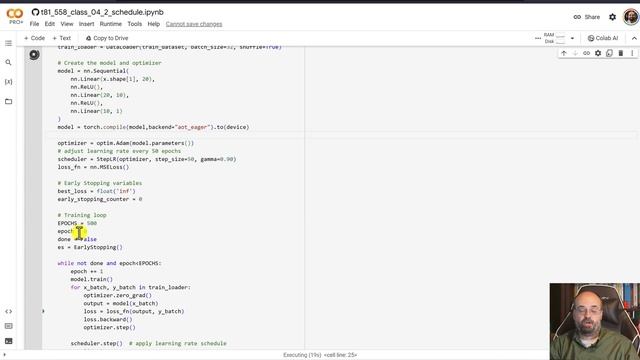Stop the executing cell via run button
The image size is (640, 360).
pos(34,54)
